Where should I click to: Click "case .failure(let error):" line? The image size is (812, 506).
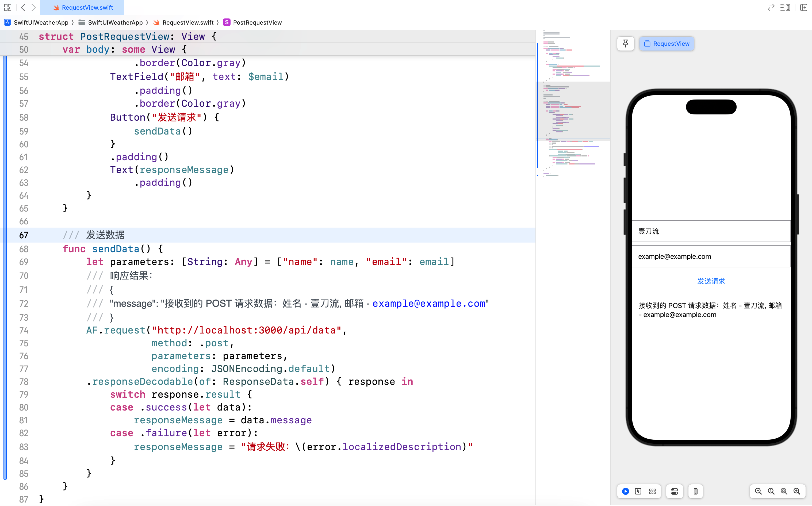click(184, 433)
